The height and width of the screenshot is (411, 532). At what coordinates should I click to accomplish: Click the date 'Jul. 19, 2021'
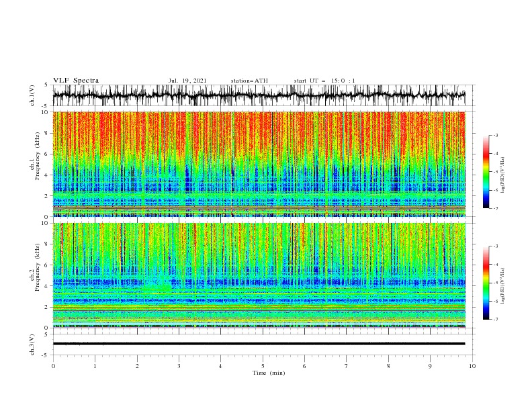pos(187,81)
